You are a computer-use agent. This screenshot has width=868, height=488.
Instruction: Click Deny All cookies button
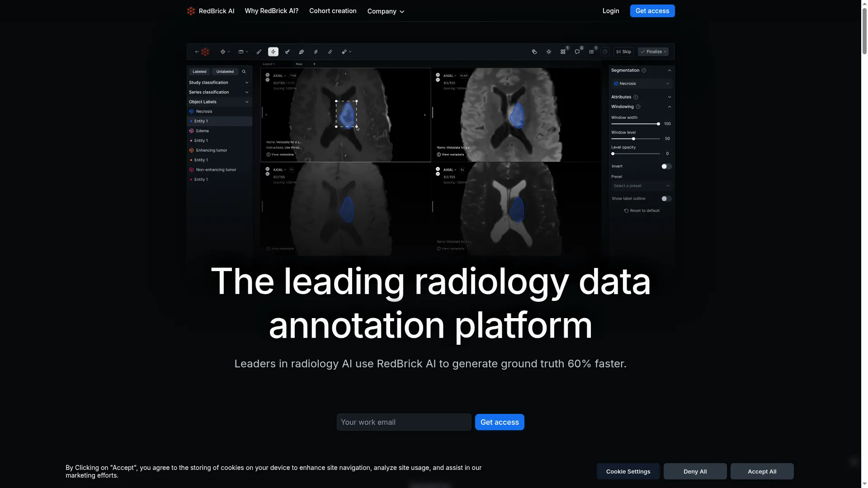coord(695,471)
